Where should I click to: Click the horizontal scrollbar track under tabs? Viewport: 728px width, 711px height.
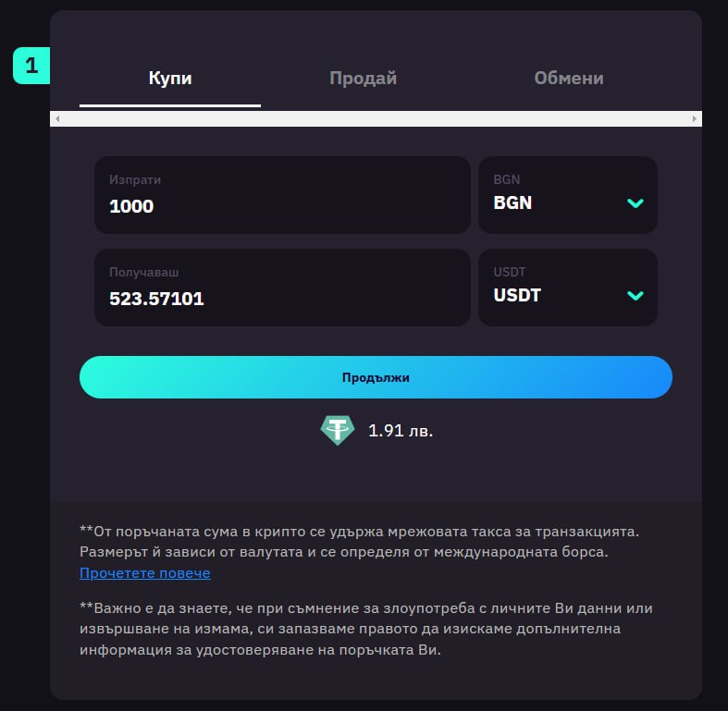click(376, 119)
